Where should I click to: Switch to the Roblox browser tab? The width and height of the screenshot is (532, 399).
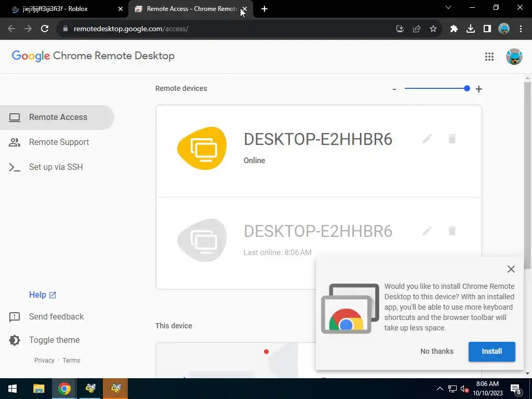click(64, 9)
